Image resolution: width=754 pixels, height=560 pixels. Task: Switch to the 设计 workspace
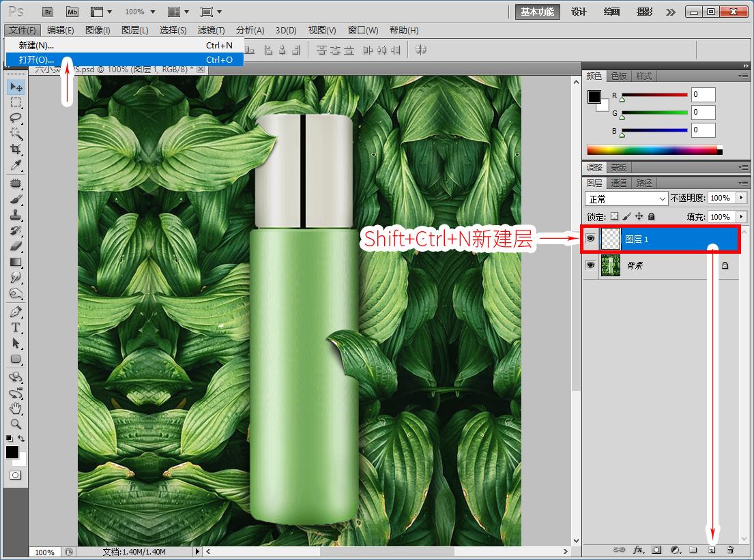pos(579,12)
